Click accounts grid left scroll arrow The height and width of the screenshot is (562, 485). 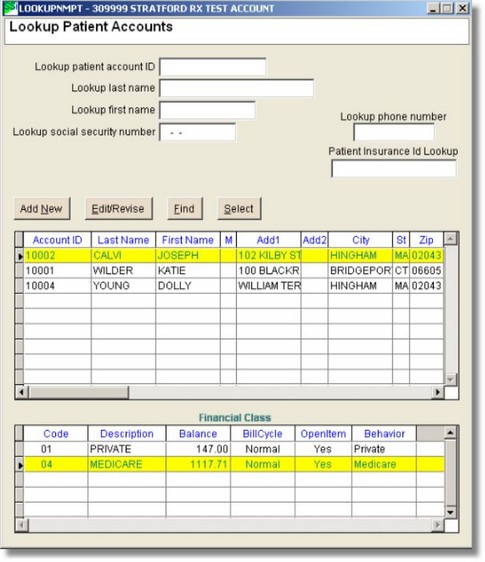22,392
